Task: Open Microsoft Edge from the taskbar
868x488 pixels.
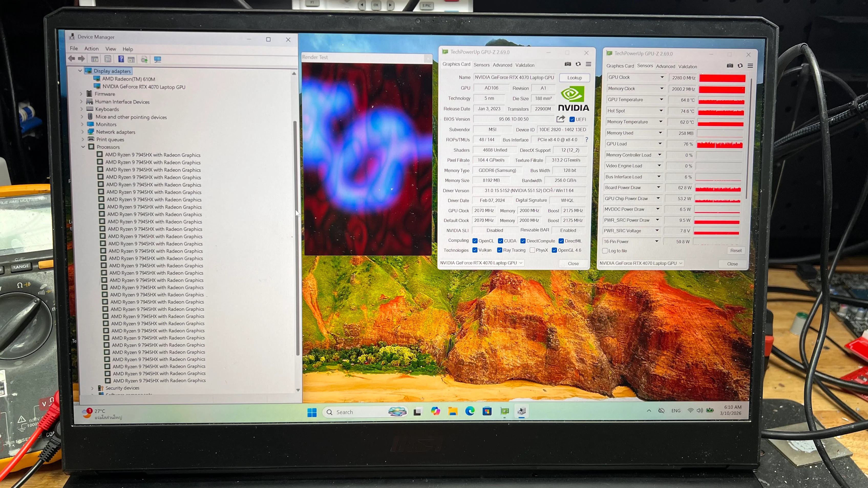Action: [x=470, y=411]
